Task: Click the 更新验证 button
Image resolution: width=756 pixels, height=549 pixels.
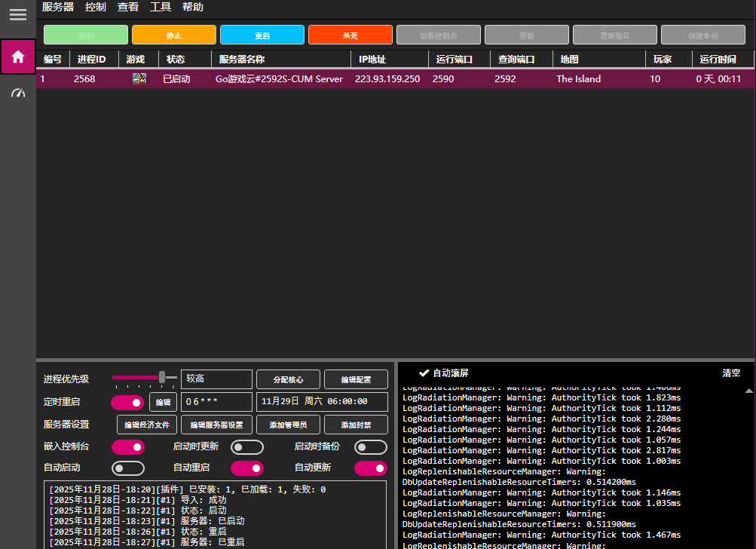Action: coord(615,35)
